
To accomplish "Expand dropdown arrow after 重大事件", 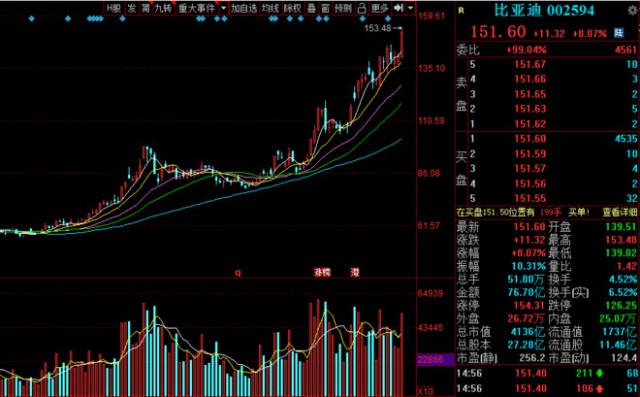I will 223,8.
